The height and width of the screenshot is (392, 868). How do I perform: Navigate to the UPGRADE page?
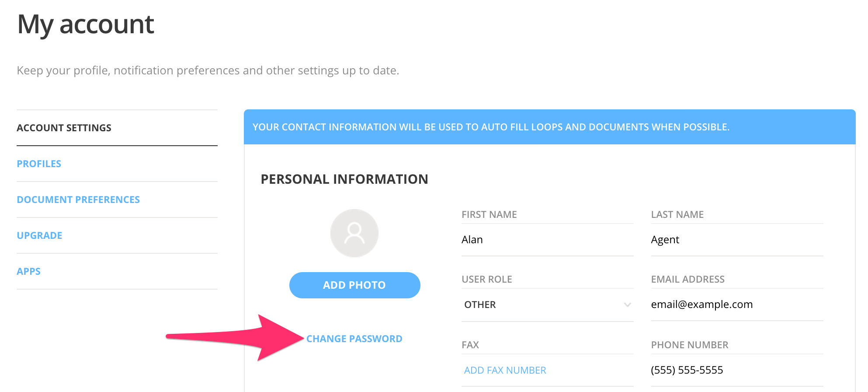tap(39, 235)
